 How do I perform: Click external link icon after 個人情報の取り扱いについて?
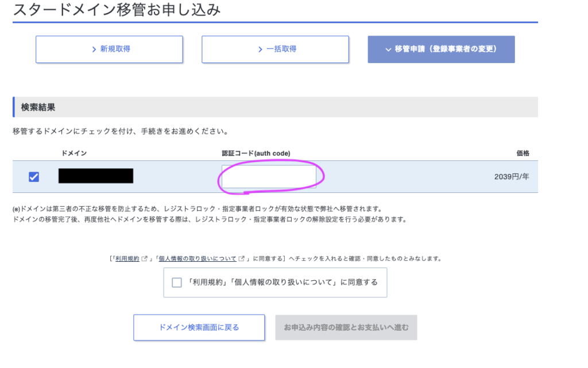coord(242,258)
